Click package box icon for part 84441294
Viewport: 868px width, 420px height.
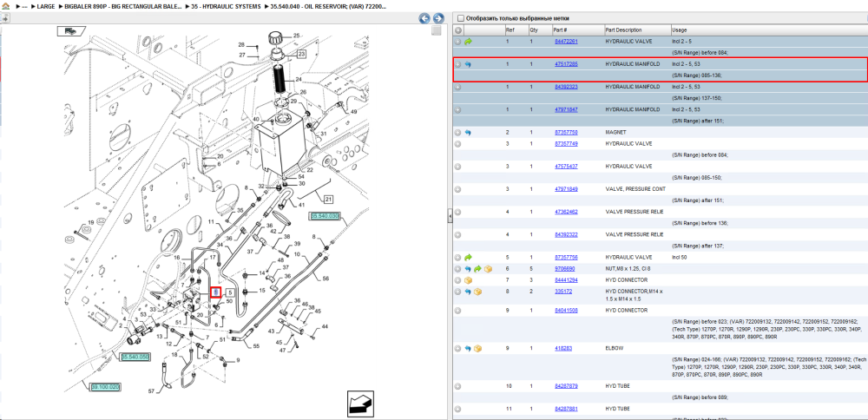pos(468,280)
